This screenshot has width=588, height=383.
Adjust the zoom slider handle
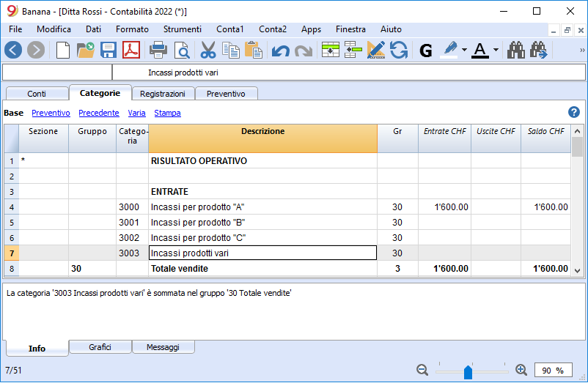pyautogui.click(x=468, y=372)
